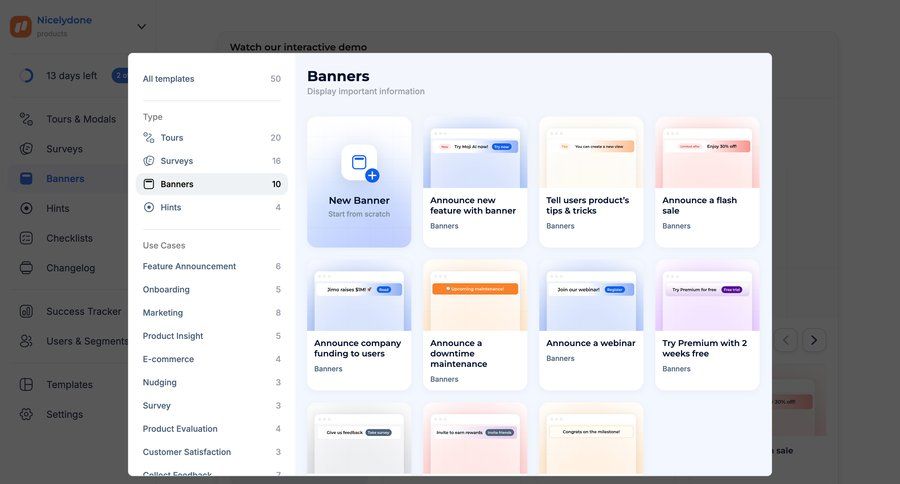The image size is (900, 484).
Task: Filter templates by Tours label
Action: coord(172,138)
